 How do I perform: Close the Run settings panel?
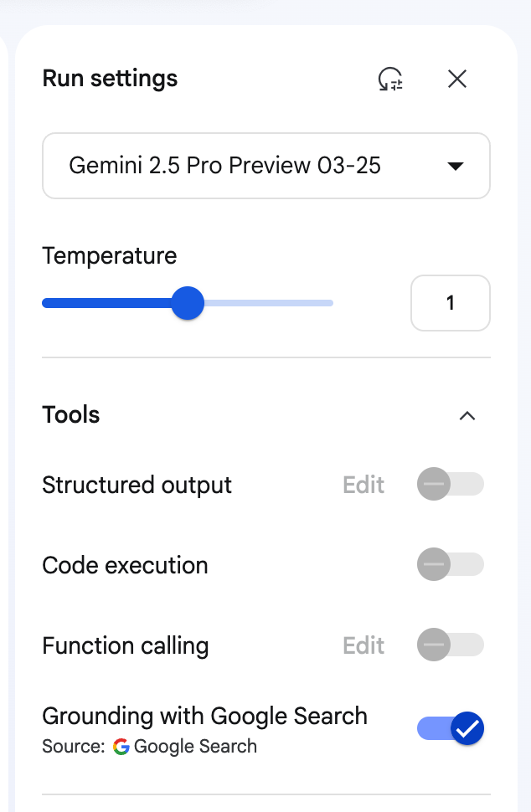[457, 80]
